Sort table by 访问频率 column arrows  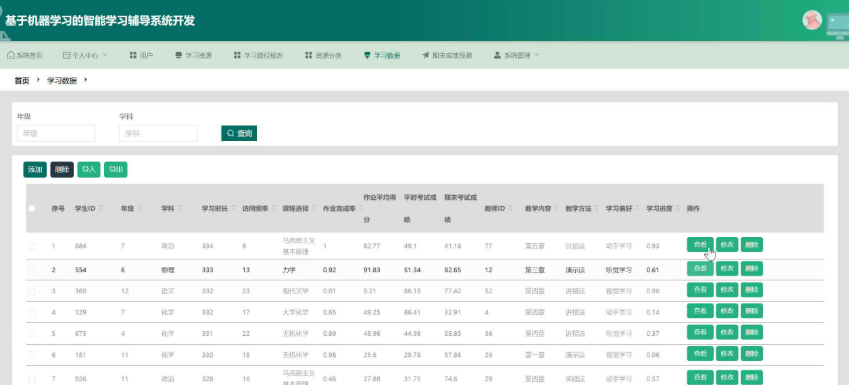[x=272, y=208]
